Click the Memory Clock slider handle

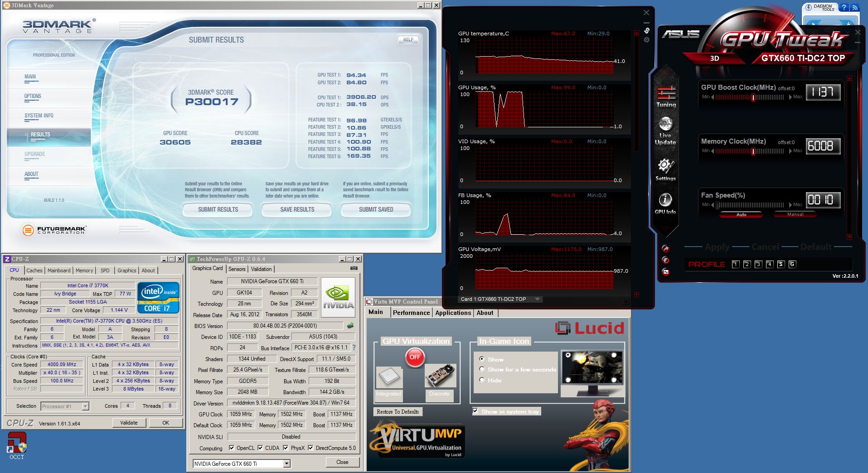(753, 151)
